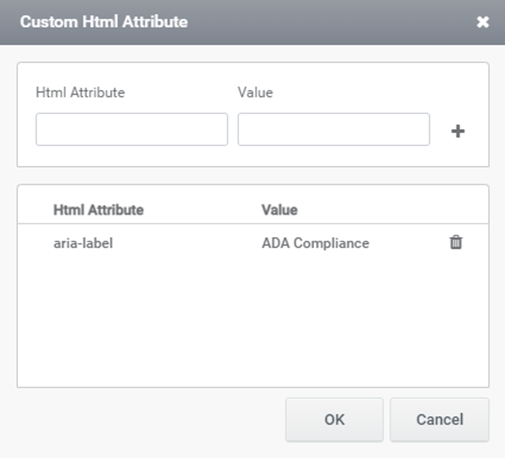Click the Value label above the input
The width and height of the screenshot is (505, 458).
[x=255, y=92]
